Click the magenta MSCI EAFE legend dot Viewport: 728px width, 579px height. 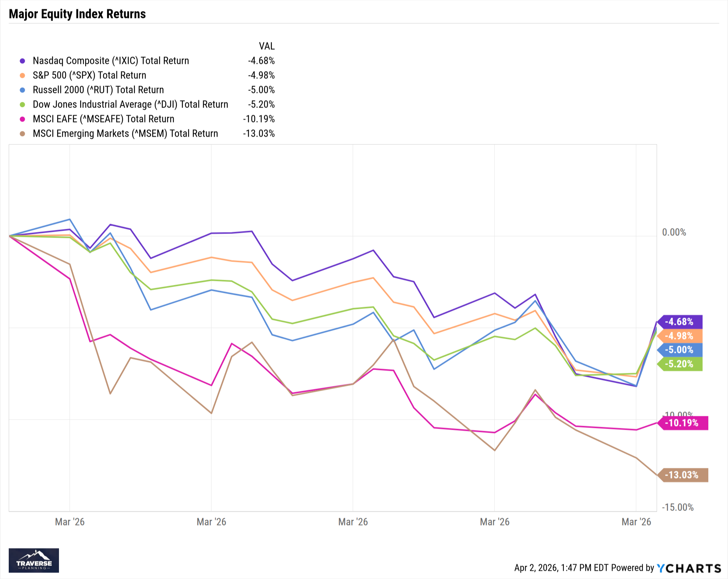[x=23, y=119]
